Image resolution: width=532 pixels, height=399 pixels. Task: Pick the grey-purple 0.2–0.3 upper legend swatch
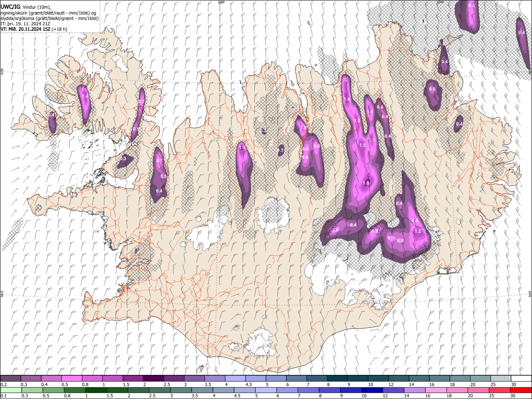(11, 378)
